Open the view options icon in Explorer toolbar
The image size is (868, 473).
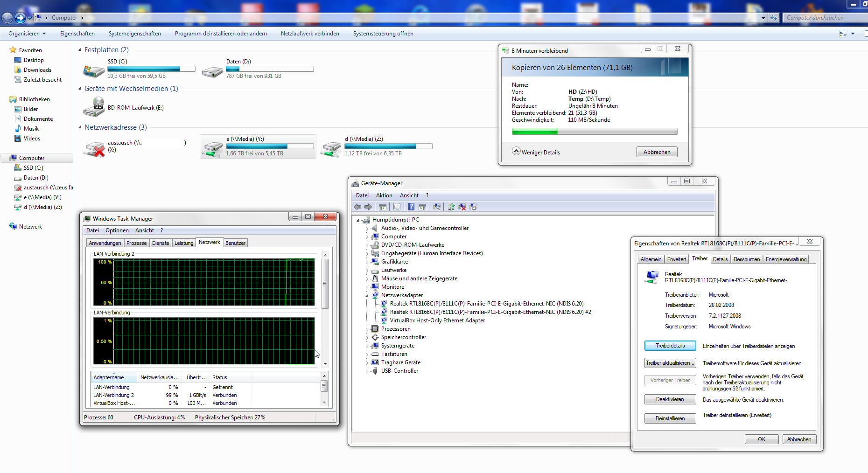pyautogui.click(x=843, y=34)
